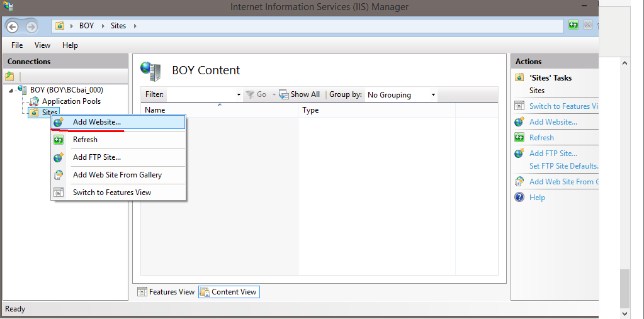Screen dimensions: 644x319
Task: Click the forward navigation arrow button
Action: 31,27
